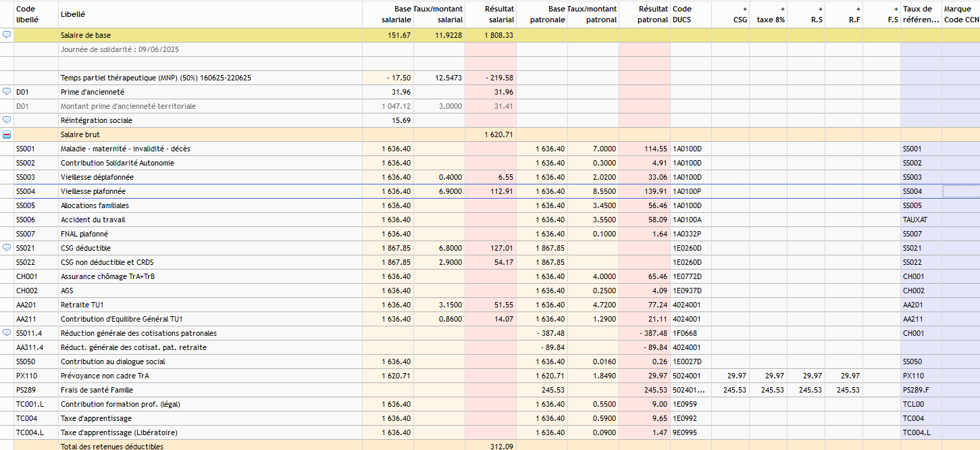
Task: Select the 1.8490 Prévoyance non cadre TrA rate
Action: coord(593,376)
